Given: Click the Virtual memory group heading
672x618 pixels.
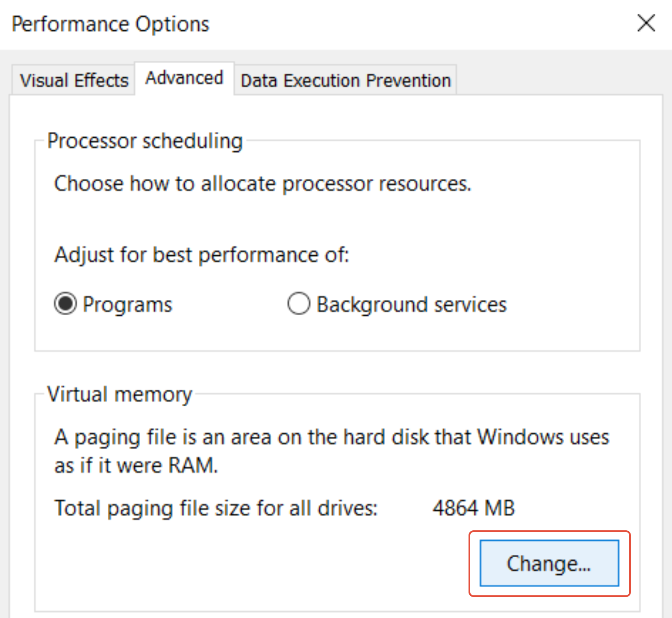Looking at the screenshot, I should [x=120, y=394].
